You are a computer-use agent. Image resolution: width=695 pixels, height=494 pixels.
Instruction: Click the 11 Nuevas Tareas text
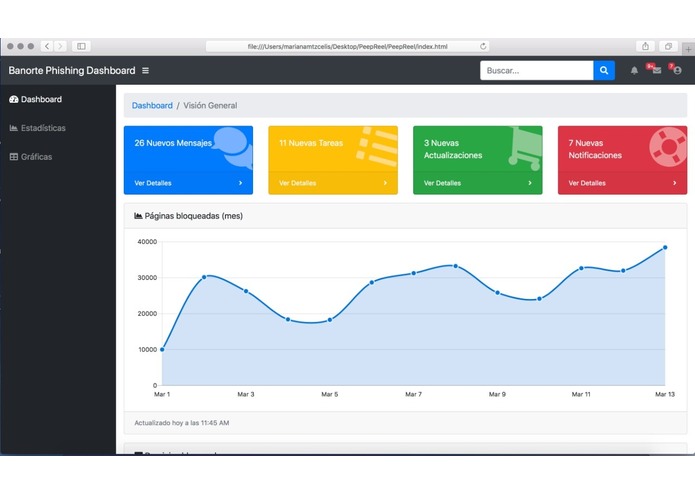coord(311,143)
